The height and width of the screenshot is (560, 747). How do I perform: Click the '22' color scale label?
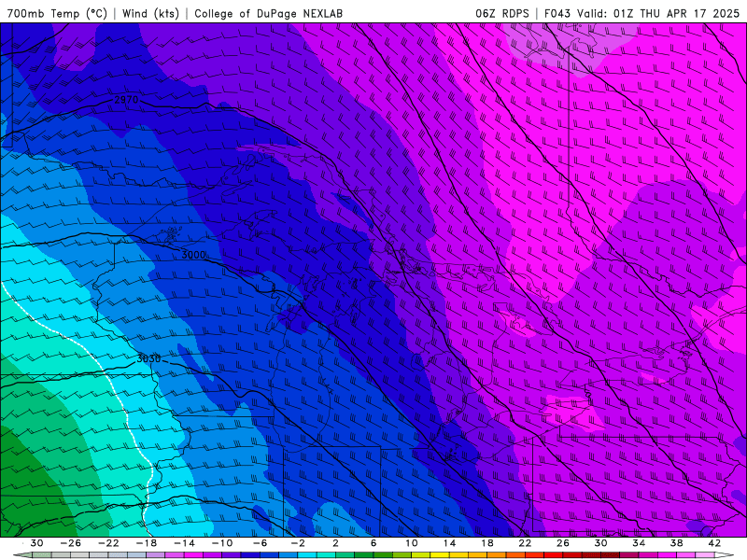tap(525, 543)
